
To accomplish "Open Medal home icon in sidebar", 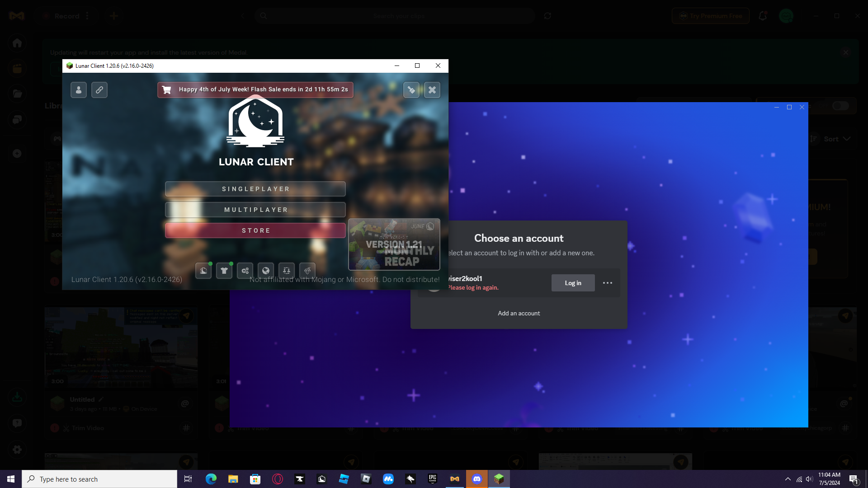I will click(x=17, y=43).
